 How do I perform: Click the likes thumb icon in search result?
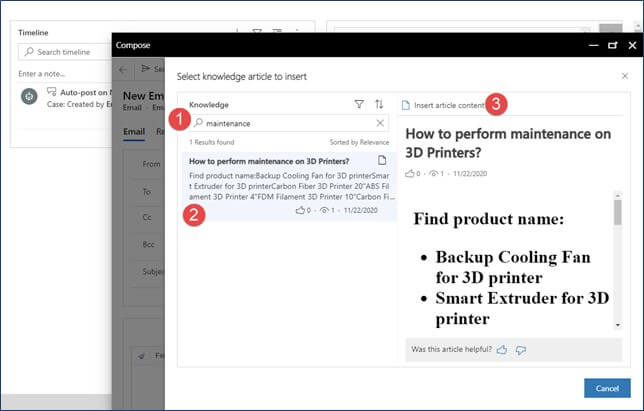point(300,210)
